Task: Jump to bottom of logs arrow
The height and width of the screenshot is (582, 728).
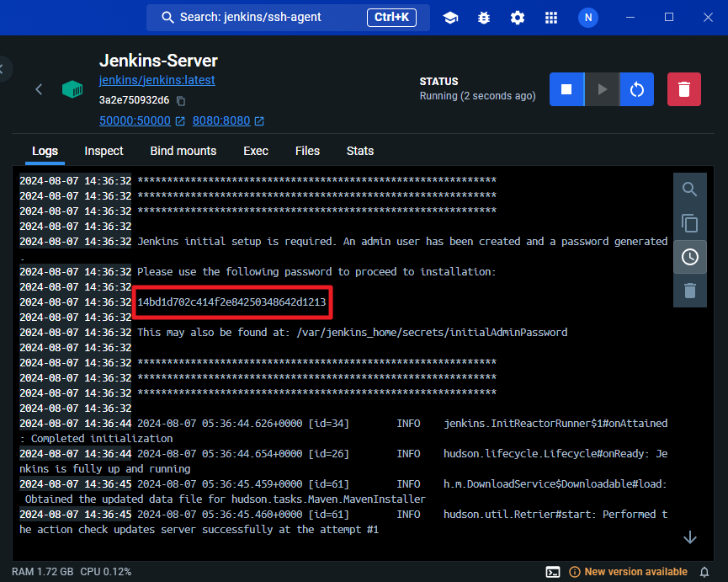Action: coord(690,537)
